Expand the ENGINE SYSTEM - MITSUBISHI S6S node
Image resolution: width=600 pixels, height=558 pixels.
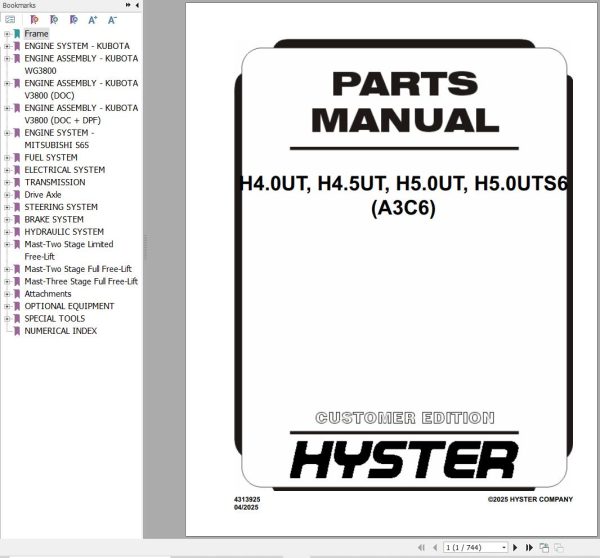coord(7,133)
